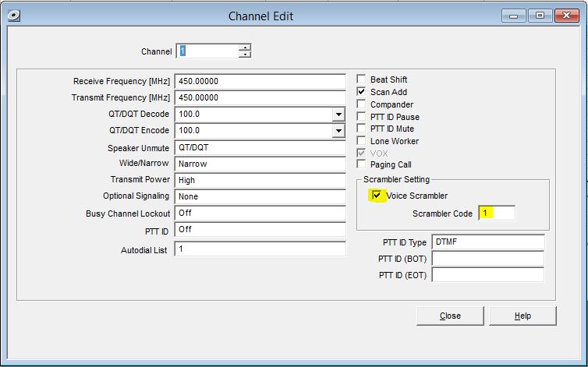Expand the QT/DQT Encode dropdown arrow
588x367 pixels.
click(338, 131)
